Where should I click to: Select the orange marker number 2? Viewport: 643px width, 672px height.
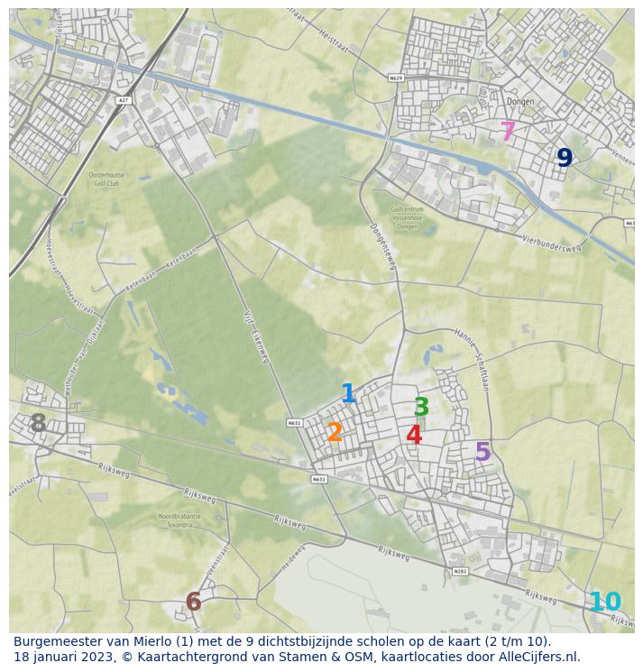[x=335, y=433]
